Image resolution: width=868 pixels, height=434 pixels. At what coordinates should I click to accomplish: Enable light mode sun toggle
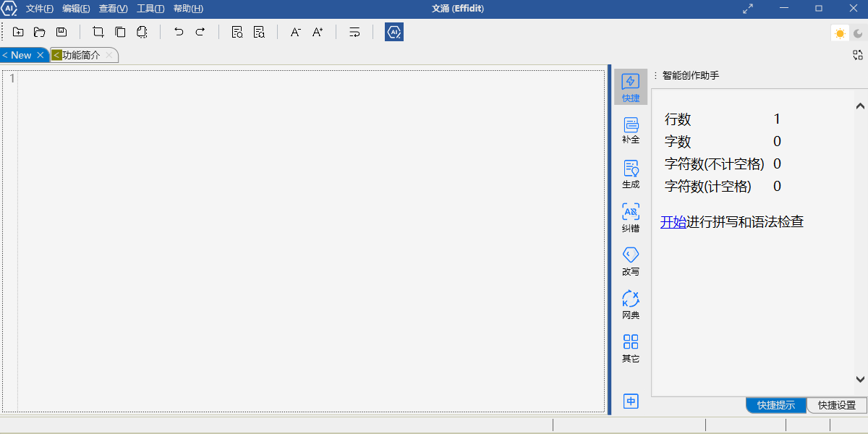tap(840, 33)
